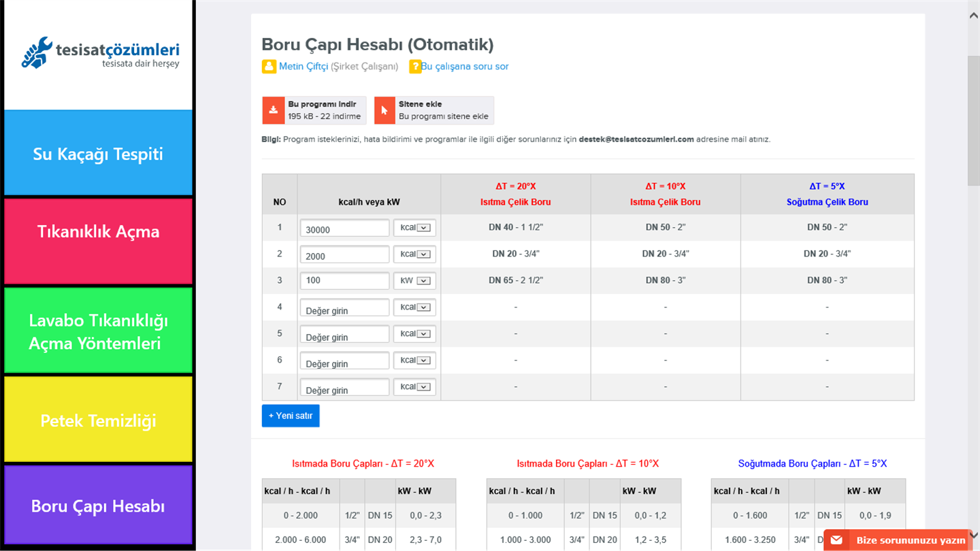Click the yellow user profile icon
980x551 pixels.
tap(269, 67)
